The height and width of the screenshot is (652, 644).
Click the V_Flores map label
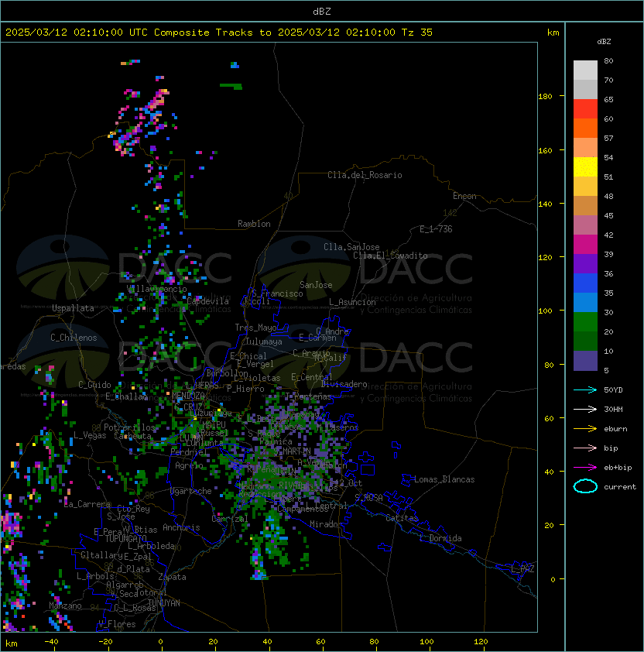pos(117,624)
